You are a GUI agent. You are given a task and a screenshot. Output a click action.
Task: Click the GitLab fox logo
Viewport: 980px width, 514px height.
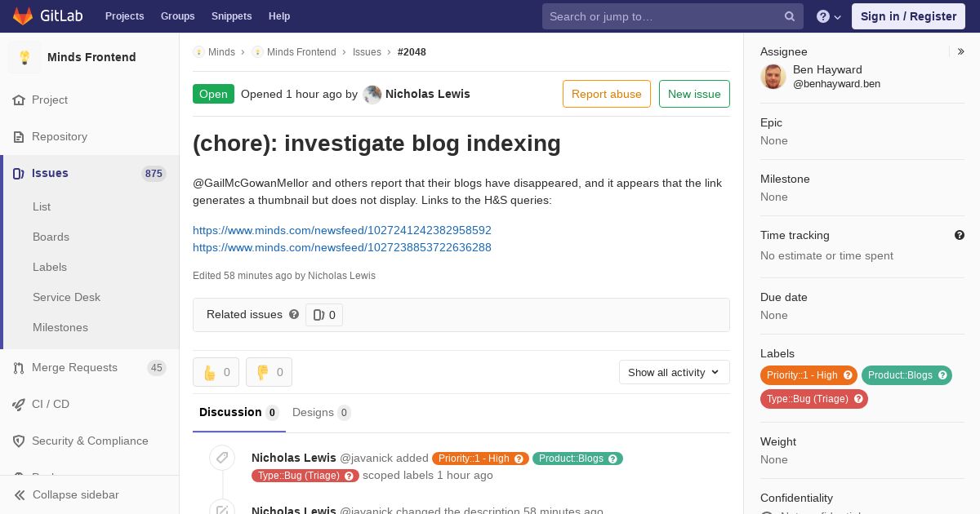pos(23,16)
